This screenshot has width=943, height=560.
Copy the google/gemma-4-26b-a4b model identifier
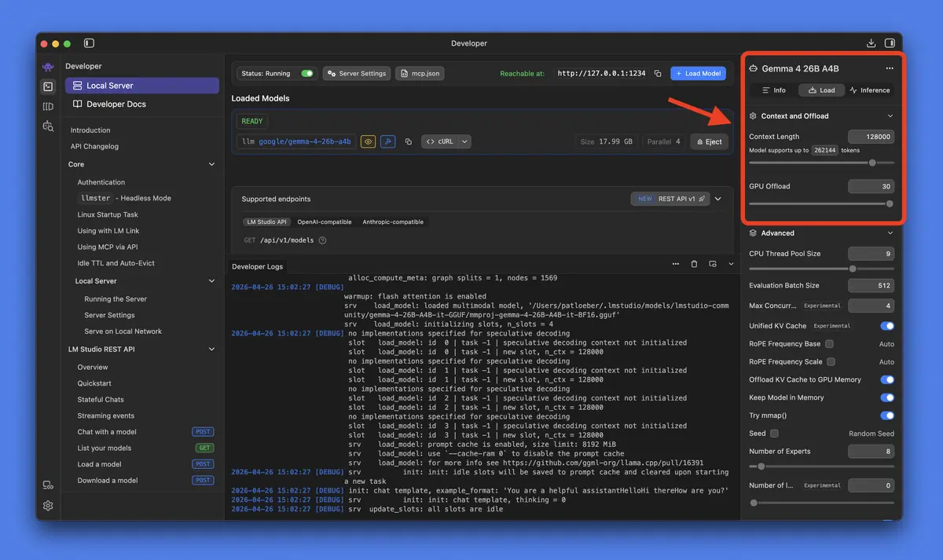tap(409, 142)
